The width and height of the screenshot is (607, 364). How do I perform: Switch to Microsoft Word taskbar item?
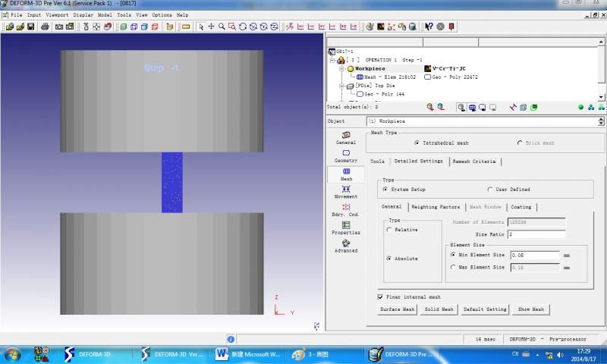pyautogui.click(x=248, y=354)
